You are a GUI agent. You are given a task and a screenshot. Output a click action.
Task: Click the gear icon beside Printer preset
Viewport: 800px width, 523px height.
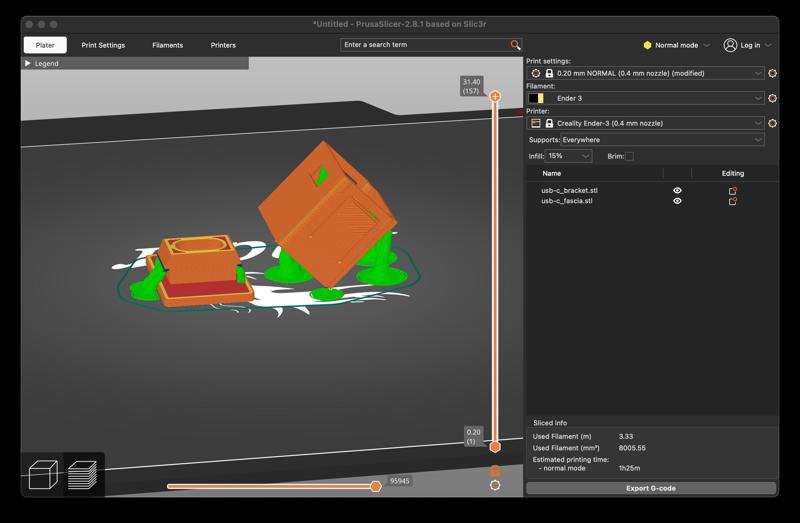pos(772,123)
